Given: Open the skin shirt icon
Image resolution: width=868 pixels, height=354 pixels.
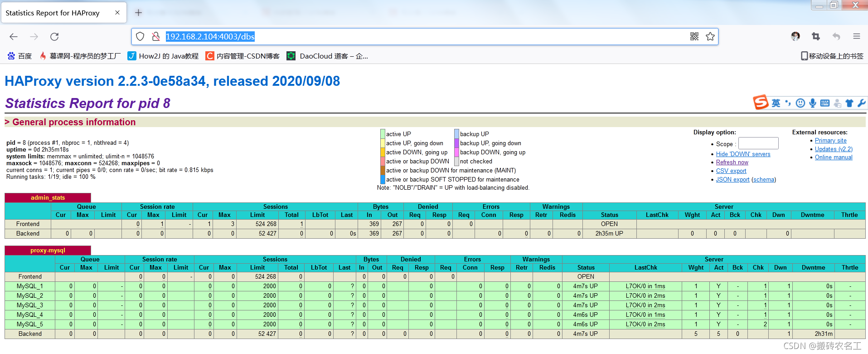Looking at the screenshot, I should click(x=849, y=103).
